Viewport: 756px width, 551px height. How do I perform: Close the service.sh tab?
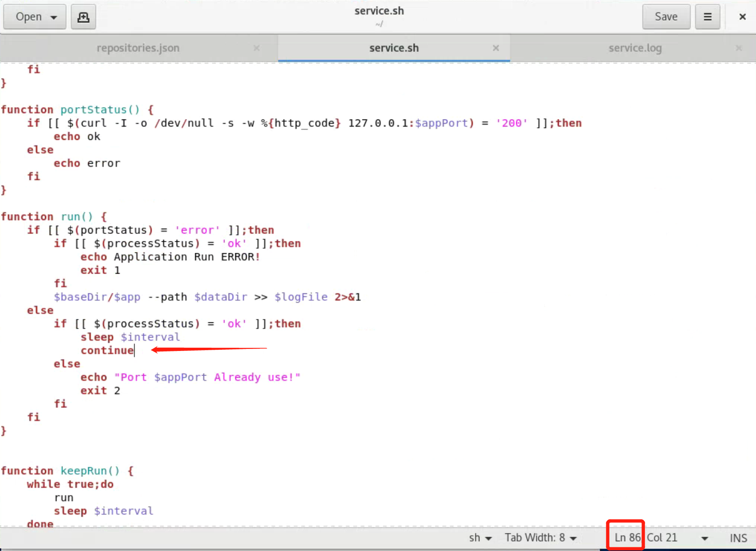pyautogui.click(x=496, y=48)
